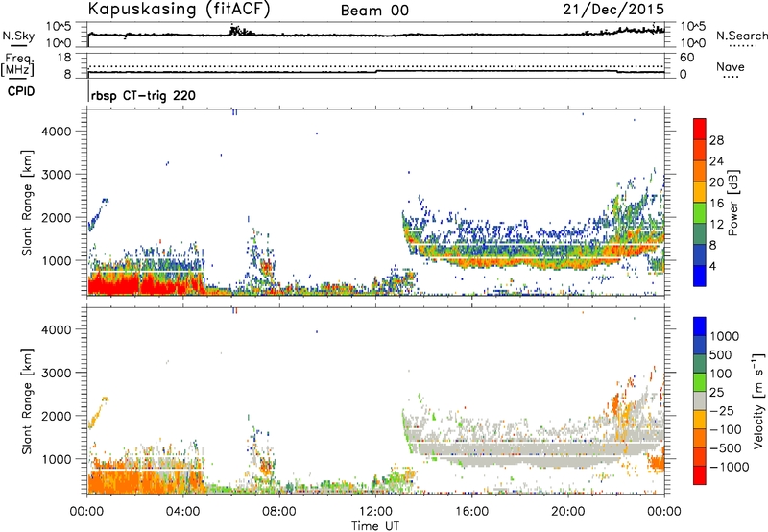Click 'Slant Range [km]' label of velocity panel

pyautogui.click(x=27, y=401)
